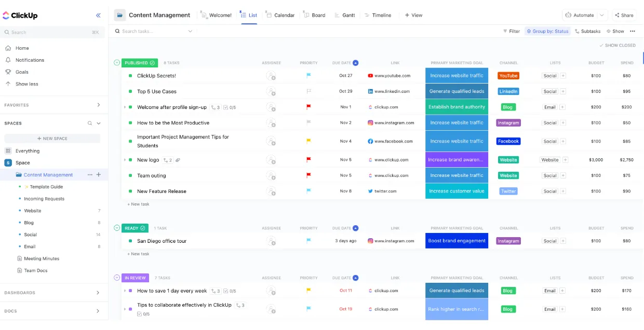The image size is (644, 330).
Task: Click the Search tasks field
Action: coord(154,31)
